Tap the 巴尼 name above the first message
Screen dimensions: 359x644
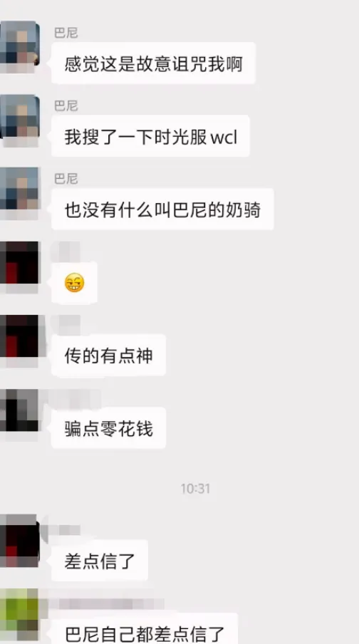click(66, 33)
